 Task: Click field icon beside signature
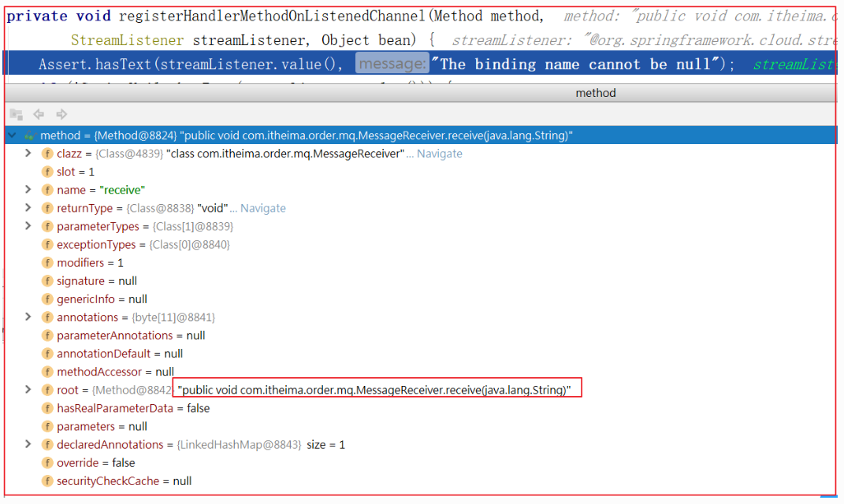coord(47,281)
